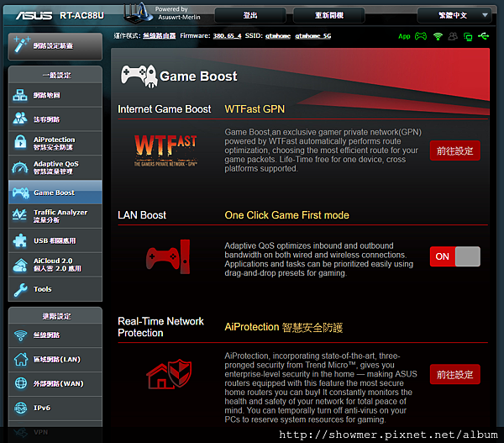The image size is (504, 443).
Task: Click the LAN house sidebar icon
Action: click(x=21, y=359)
